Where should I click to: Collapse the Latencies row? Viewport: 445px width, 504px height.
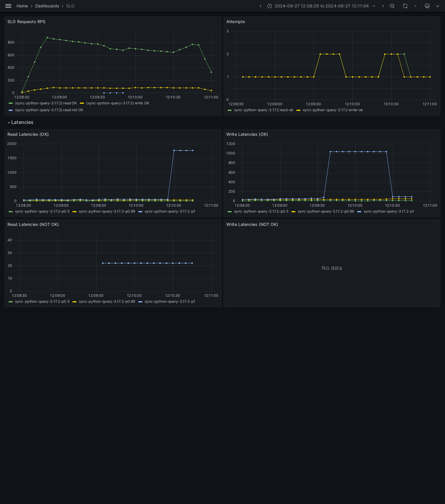pos(9,122)
